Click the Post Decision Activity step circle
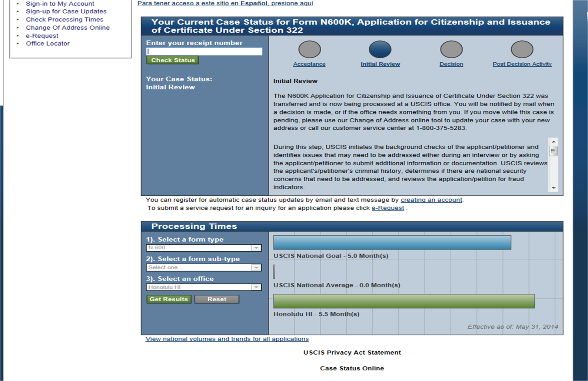The height and width of the screenshot is (381, 588). point(522,49)
